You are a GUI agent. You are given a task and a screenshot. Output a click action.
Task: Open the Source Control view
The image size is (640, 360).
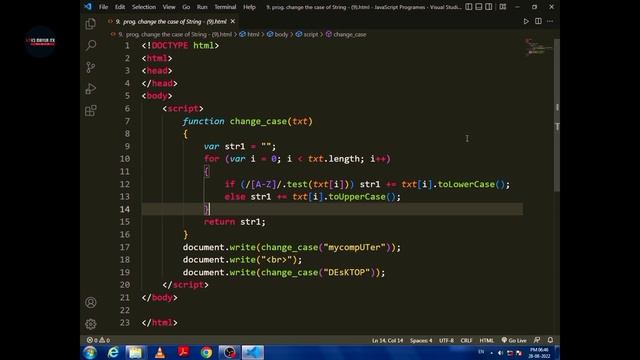[91, 67]
